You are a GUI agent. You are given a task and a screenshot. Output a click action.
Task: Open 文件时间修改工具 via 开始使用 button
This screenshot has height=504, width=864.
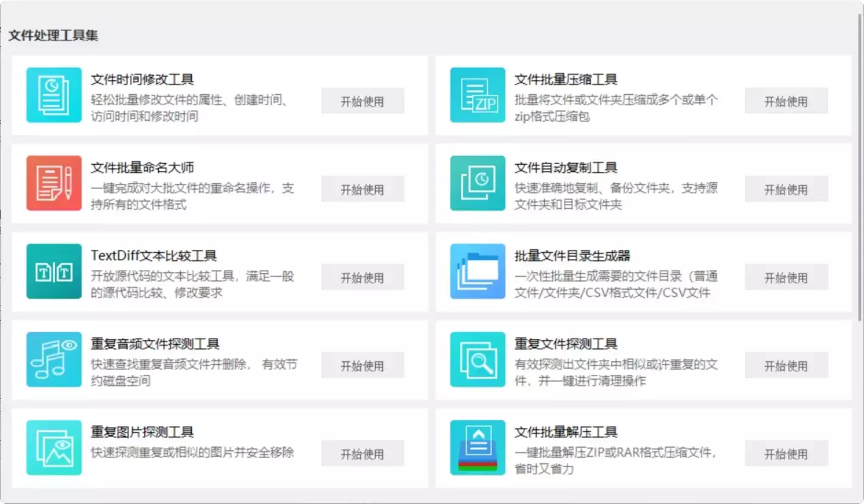pyautogui.click(x=362, y=100)
